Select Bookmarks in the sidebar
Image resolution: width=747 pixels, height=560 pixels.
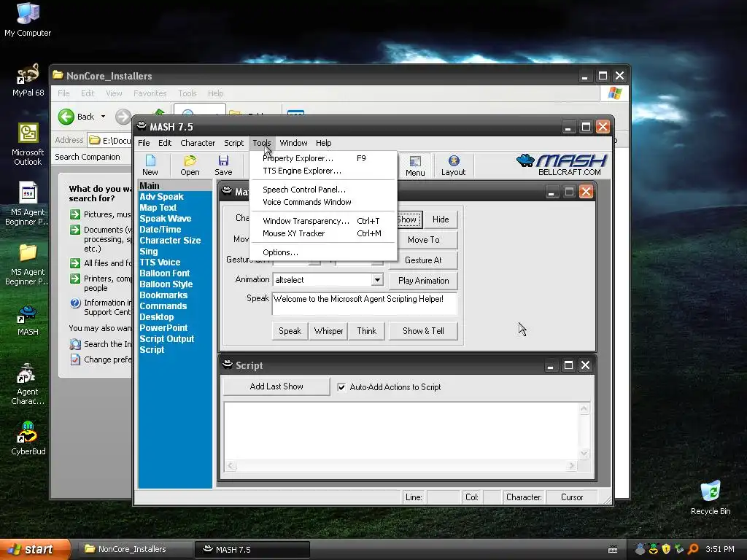(x=163, y=295)
